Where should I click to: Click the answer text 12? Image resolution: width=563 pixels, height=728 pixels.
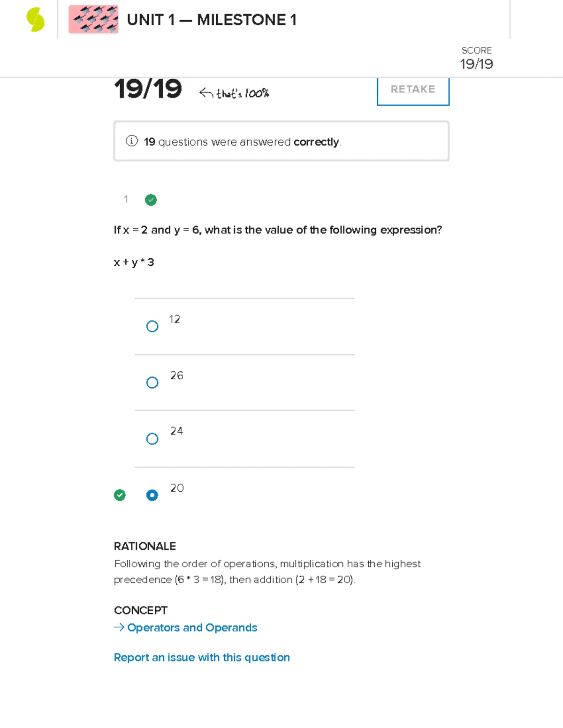click(x=175, y=319)
